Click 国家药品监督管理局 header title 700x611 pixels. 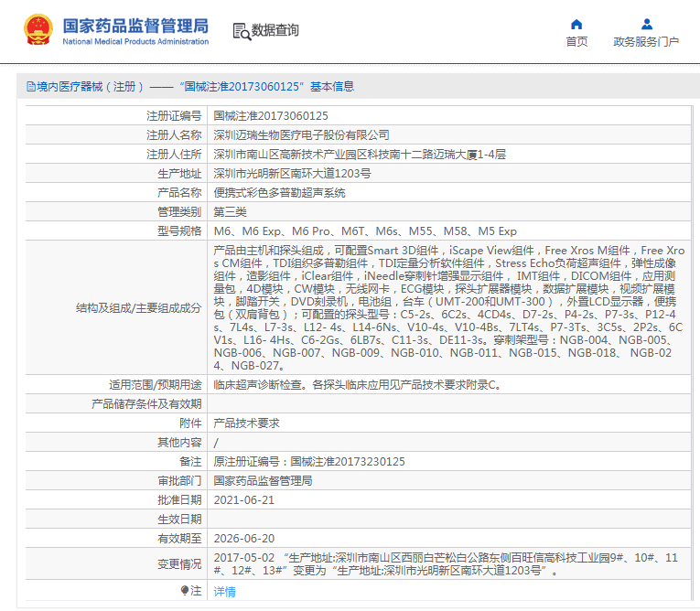point(135,26)
